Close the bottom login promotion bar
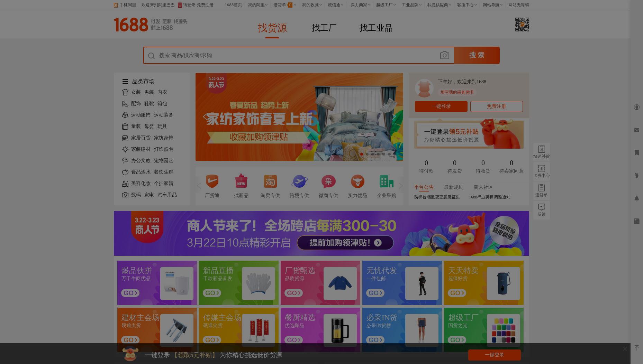 point(625,349)
